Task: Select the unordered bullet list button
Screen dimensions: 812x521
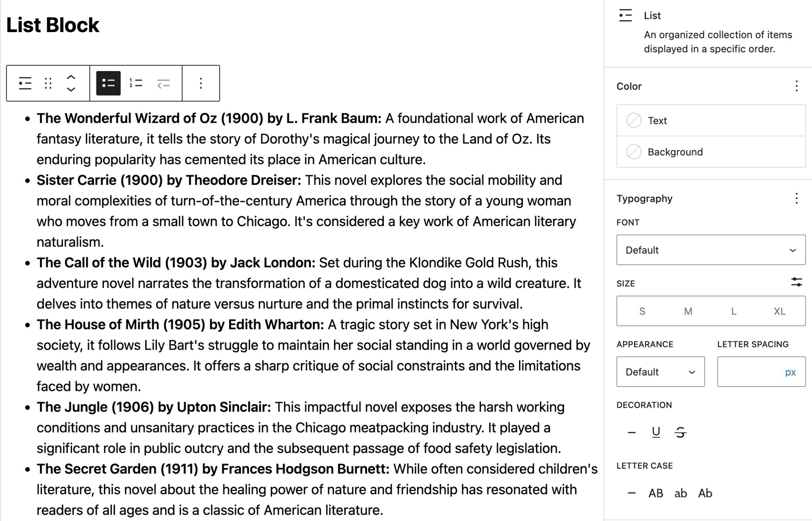Action: (x=108, y=83)
